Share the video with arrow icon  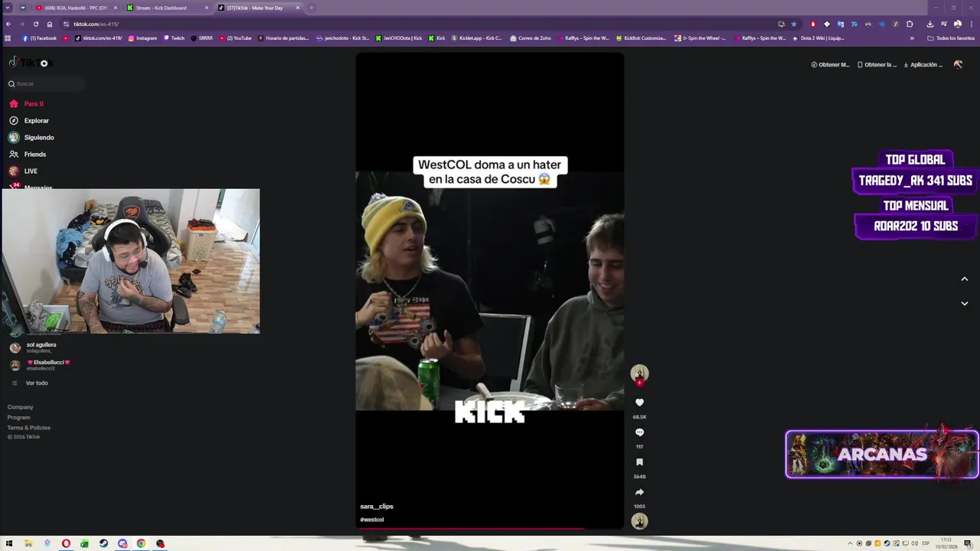click(639, 492)
